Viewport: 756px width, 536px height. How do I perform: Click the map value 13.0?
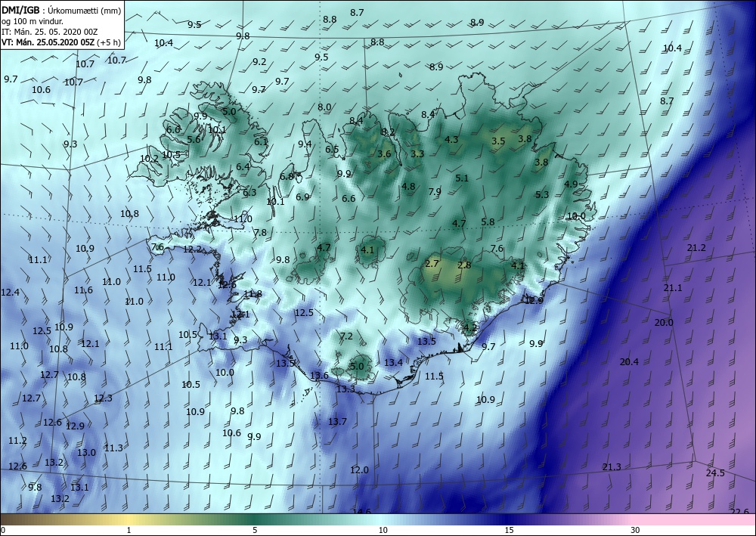pos(87,452)
